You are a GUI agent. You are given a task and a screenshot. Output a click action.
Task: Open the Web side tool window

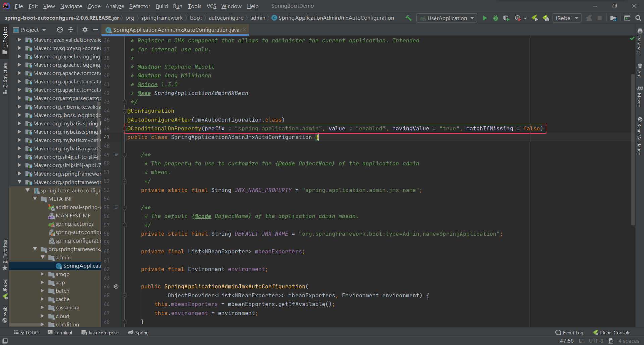(x=5, y=315)
